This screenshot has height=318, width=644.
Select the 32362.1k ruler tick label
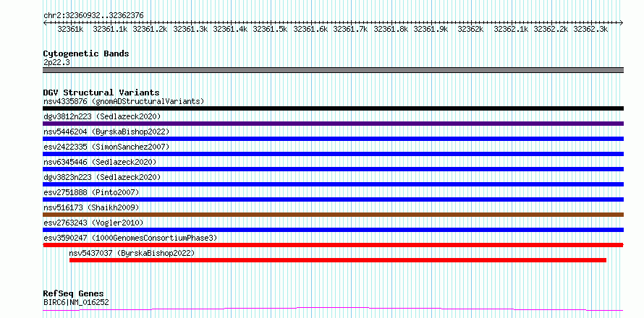pos(511,30)
